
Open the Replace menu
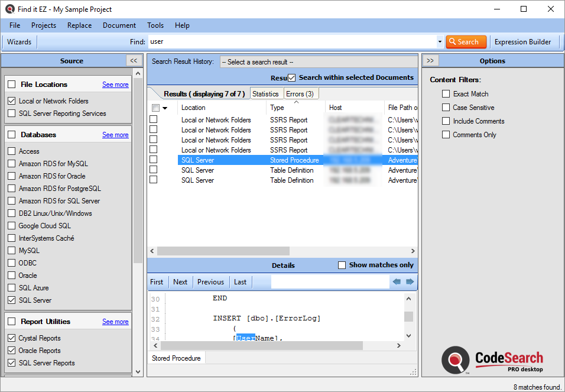79,25
